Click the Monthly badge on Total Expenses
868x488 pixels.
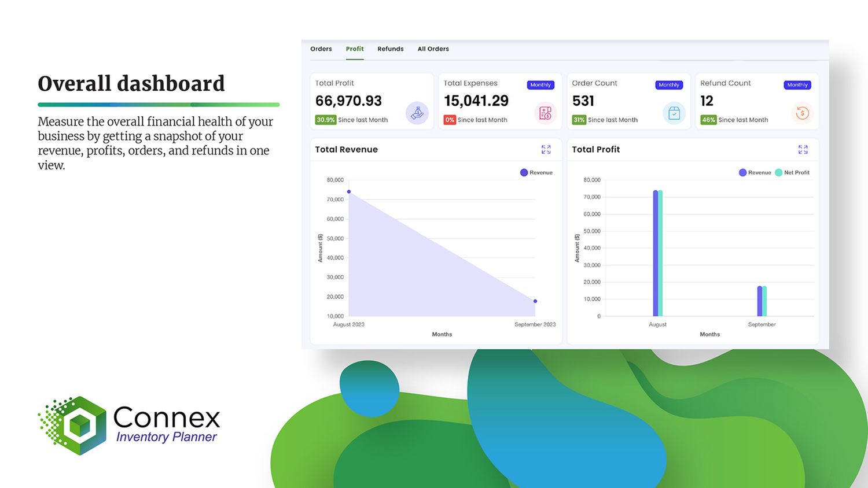point(540,85)
